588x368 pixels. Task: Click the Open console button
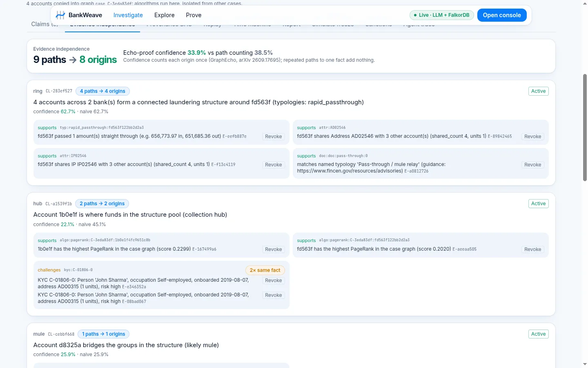click(502, 15)
